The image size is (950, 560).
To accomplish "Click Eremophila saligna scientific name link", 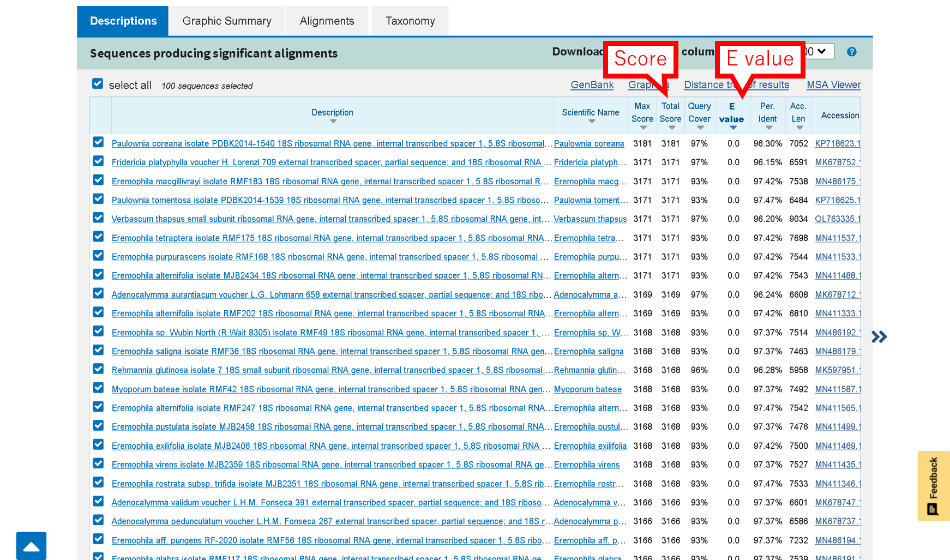I will [589, 351].
